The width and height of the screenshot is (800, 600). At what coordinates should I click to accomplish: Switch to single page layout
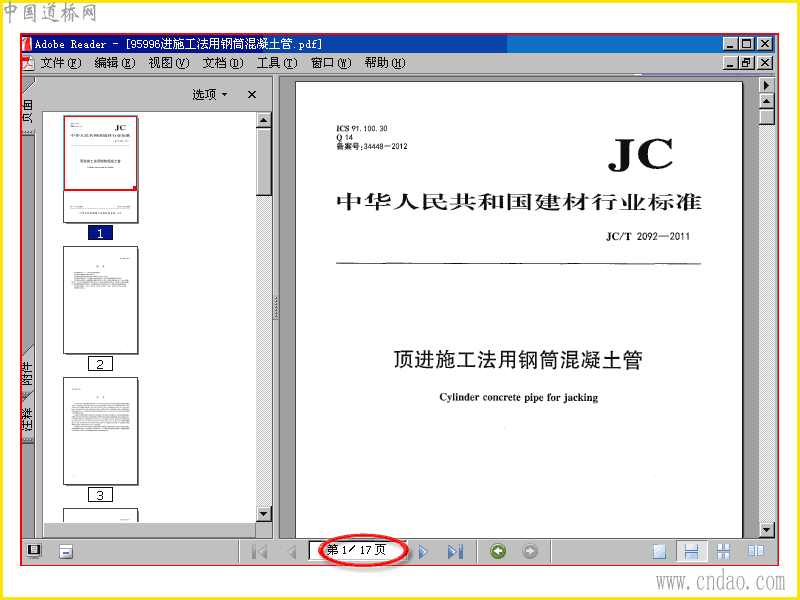pyautogui.click(x=659, y=552)
